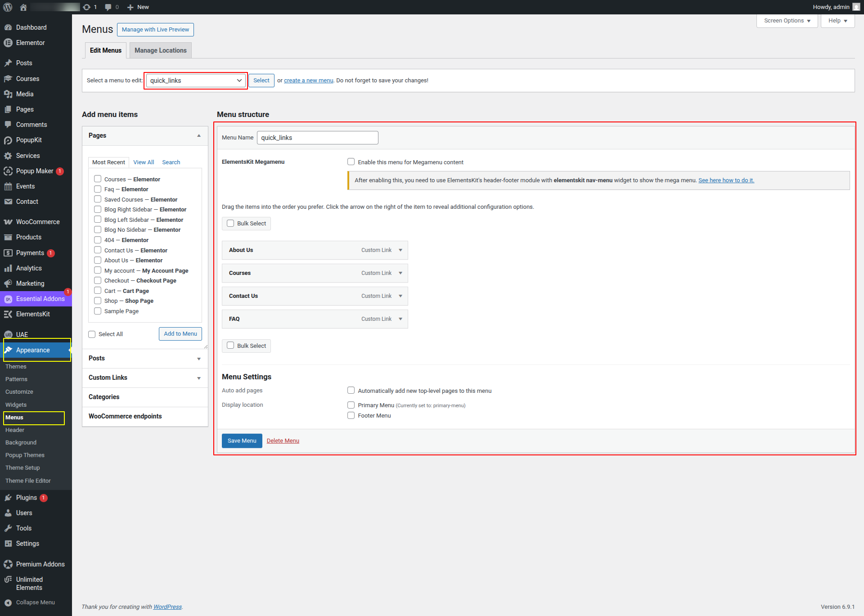Click the updates refresh icon
The height and width of the screenshot is (616, 864).
87,7
